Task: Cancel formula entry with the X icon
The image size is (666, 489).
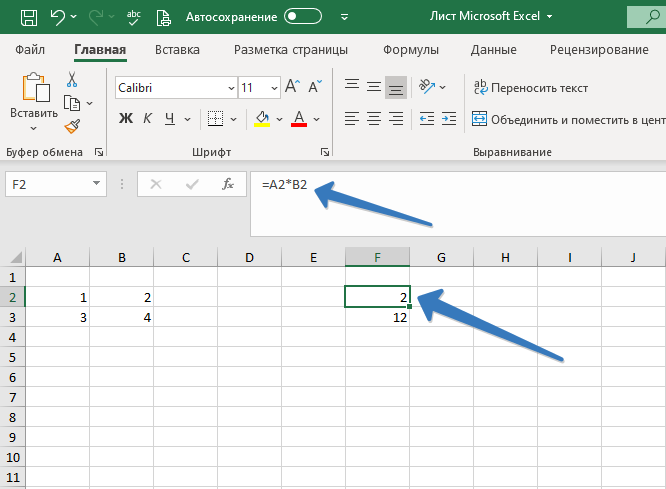Action: point(156,184)
